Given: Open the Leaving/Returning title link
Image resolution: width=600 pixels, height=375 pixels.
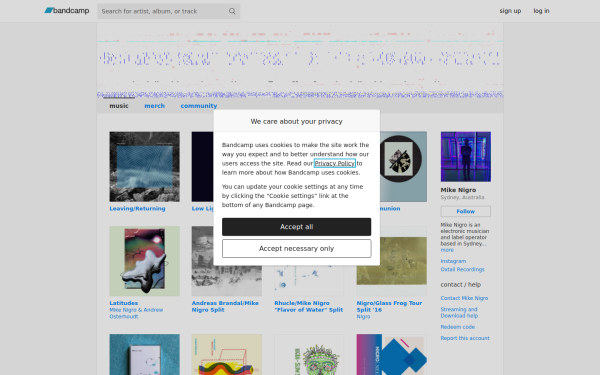Looking at the screenshot, I should click(137, 209).
